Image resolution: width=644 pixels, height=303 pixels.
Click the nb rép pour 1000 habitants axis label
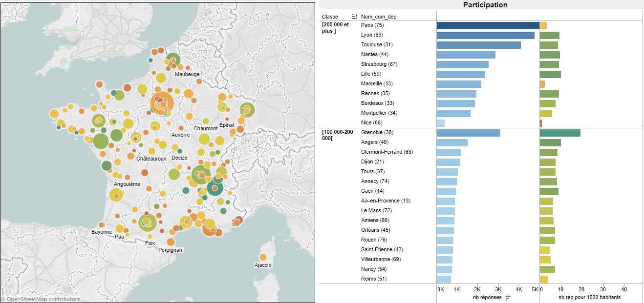[x=589, y=297]
